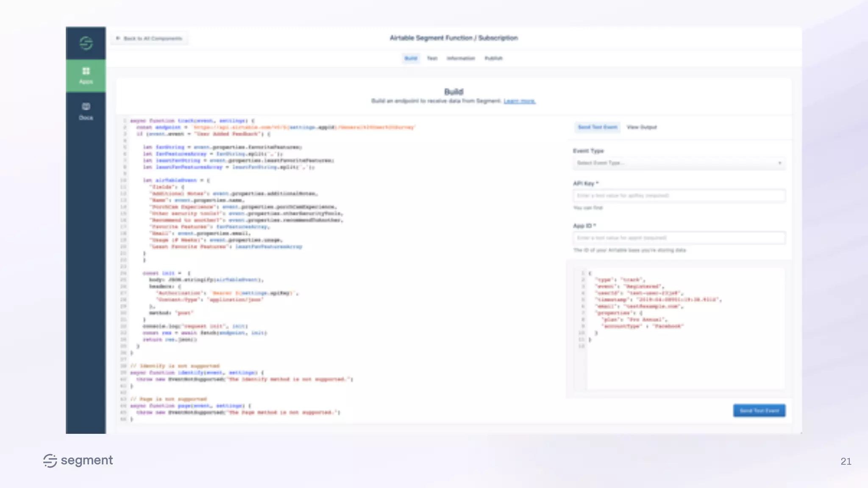The image size is (868, 488).
Task: Open the Docs sidebar section
Action: (x=86, y=111)
